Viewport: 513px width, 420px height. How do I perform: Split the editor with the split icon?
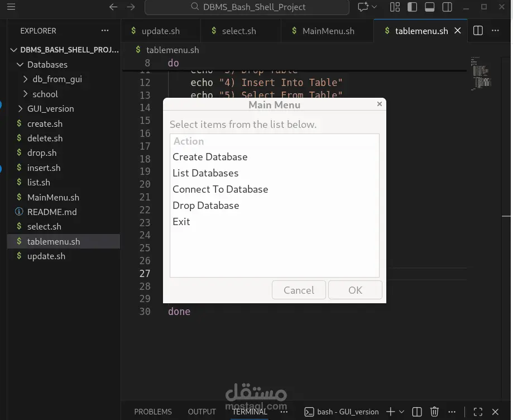(x=478, y=31)
